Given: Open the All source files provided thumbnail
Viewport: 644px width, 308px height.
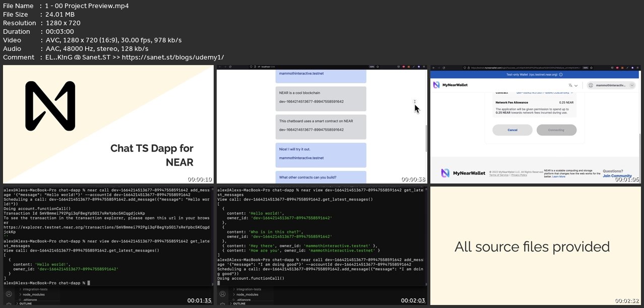Looking at the screenshot, I should tap(536, 246).
